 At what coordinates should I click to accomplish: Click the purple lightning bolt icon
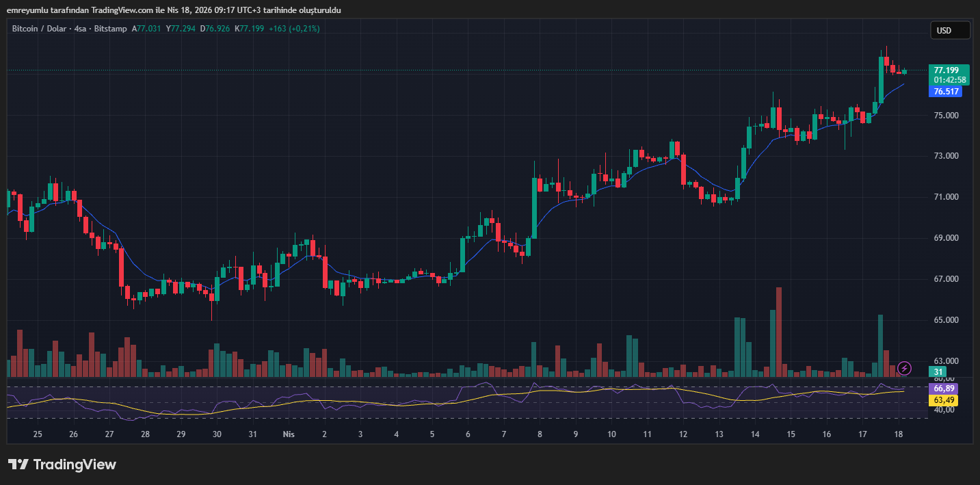pyautogui.click(x=904, y=368)
